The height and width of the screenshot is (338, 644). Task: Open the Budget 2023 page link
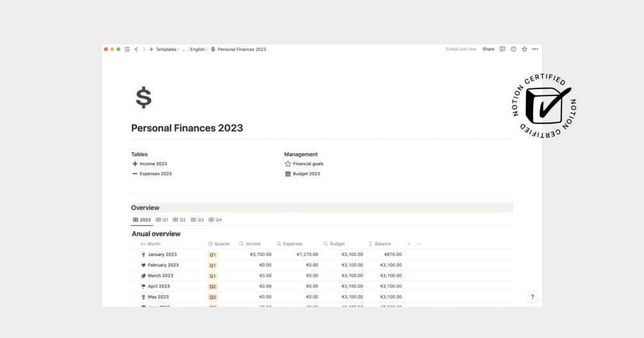click(306, 174)
